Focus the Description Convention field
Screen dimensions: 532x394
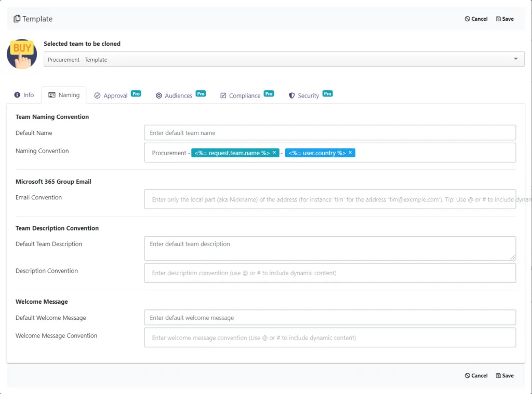[x=330, y=273]
